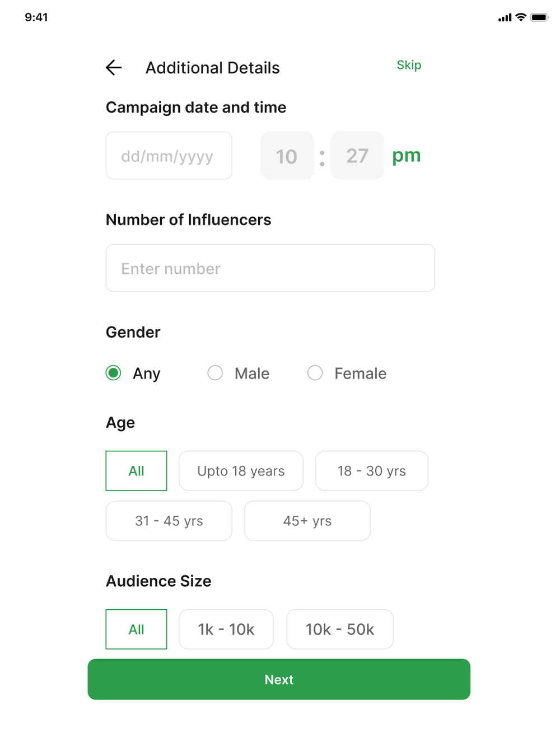The height and width of the screenshot is (747, 560).
Task: Choose the Upto 18 years age chip
Action: [241, 471]
